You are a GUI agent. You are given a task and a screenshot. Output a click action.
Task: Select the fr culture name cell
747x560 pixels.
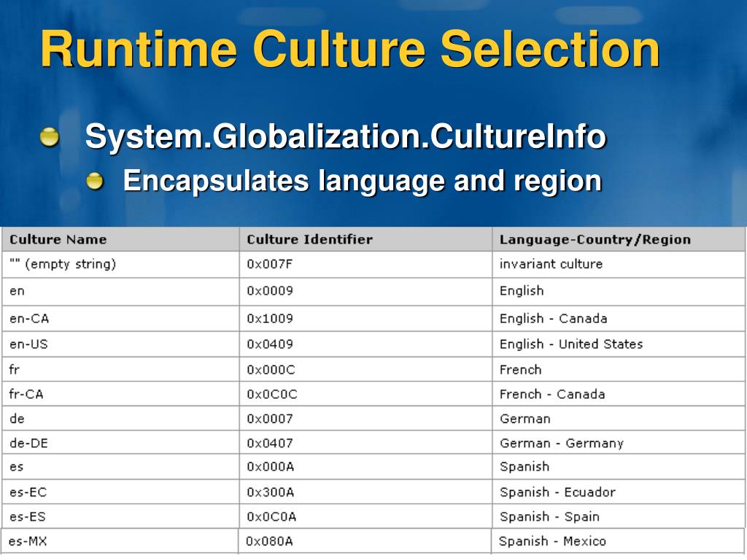[x=120, y=370]
